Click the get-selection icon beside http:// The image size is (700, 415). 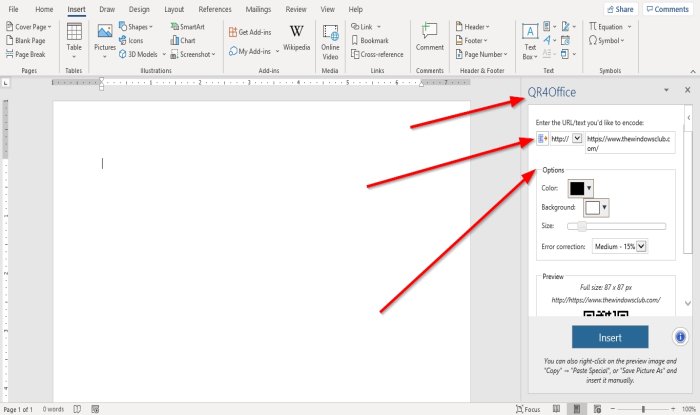pyautogui.click(x=542, y=138)
